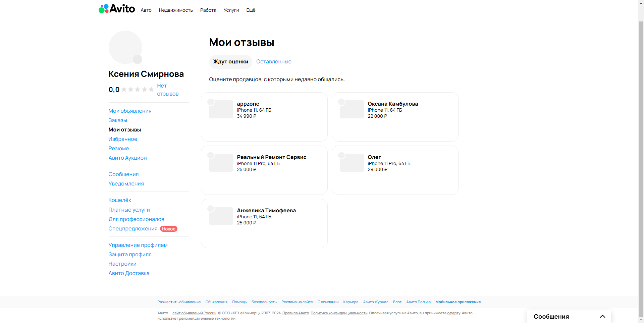Open Кошелёк in the sidebar
644x323 pixels.
point(120,200)
